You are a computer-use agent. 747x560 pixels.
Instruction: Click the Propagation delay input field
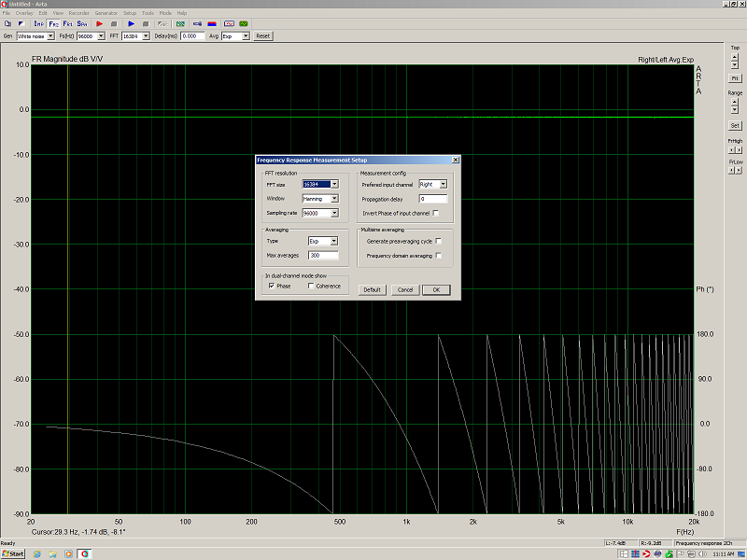point(433,199)
